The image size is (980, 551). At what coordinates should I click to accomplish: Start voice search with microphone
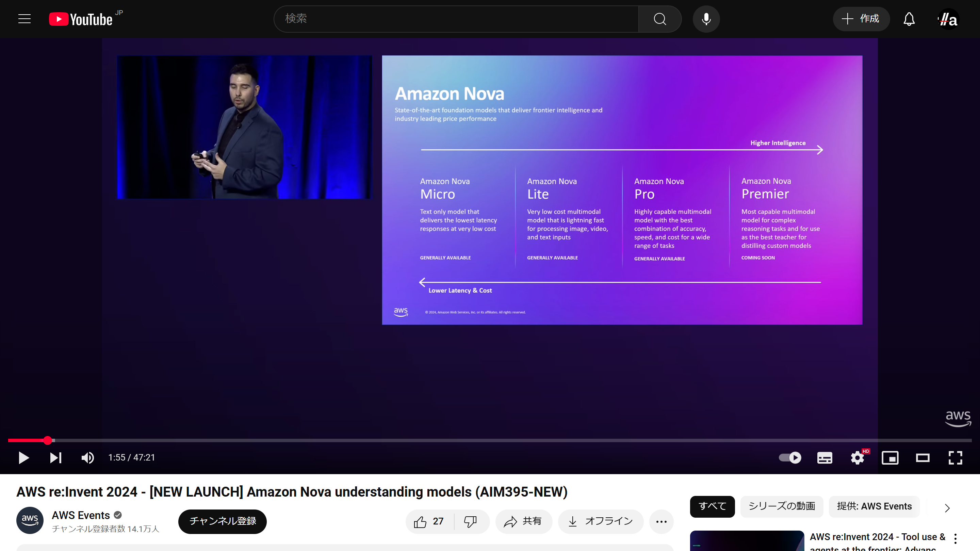[706, 19]
